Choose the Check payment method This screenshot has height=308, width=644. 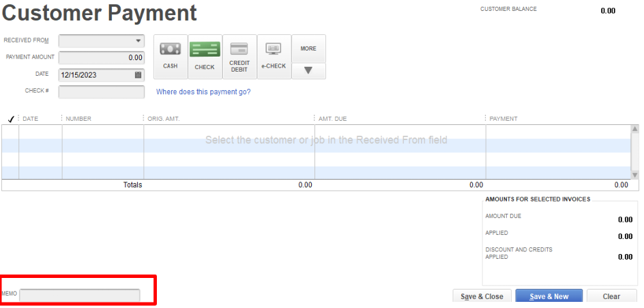tap(205, 57)
